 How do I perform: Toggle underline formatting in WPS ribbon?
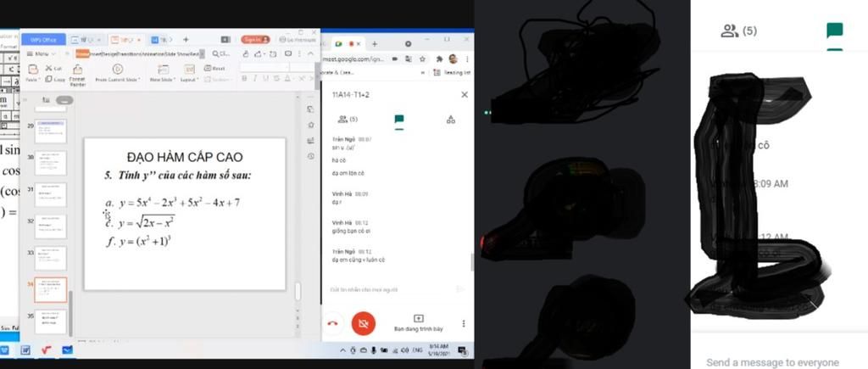pos(264,79)
